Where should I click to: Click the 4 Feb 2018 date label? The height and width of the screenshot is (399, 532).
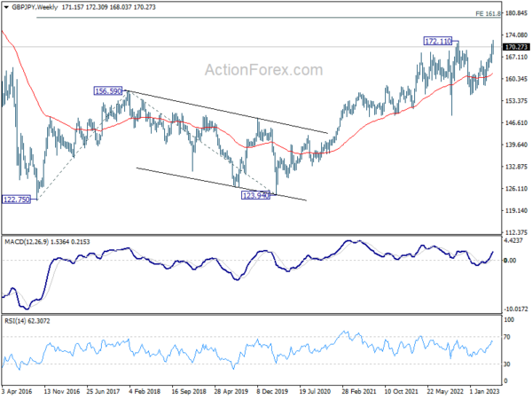[145, 391]
